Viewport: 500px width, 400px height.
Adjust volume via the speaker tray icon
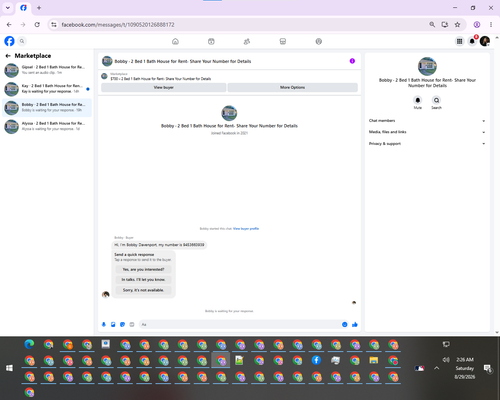pyautogui.click(x=446, y=360)
